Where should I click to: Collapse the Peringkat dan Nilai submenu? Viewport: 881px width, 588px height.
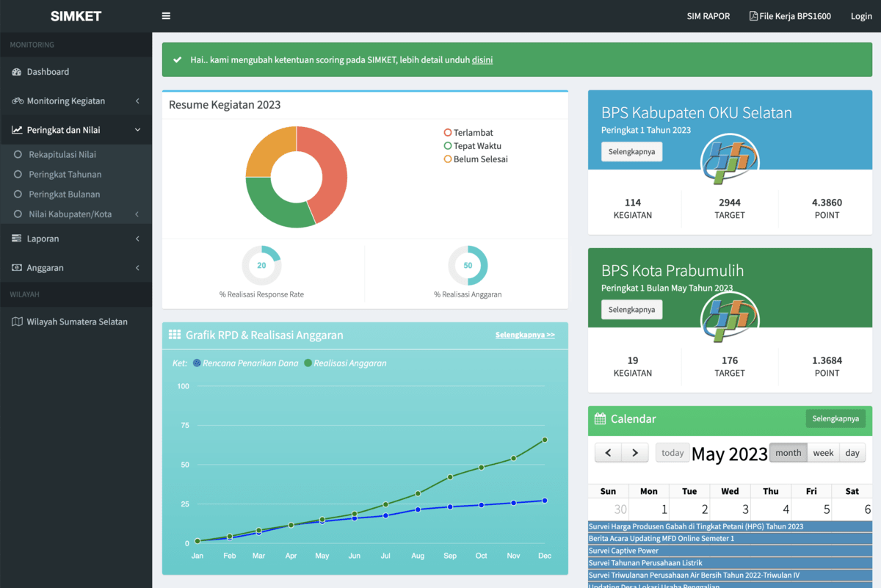point(137,130)
